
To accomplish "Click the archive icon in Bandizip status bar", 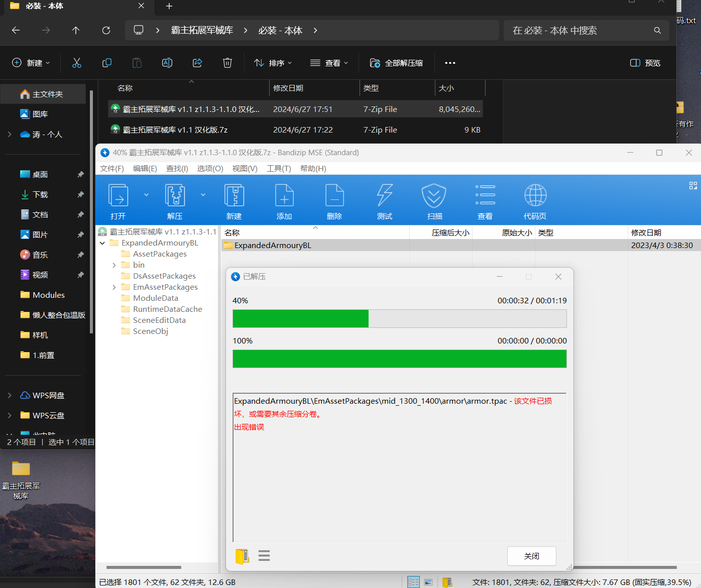I will click(x=447, y=582).
